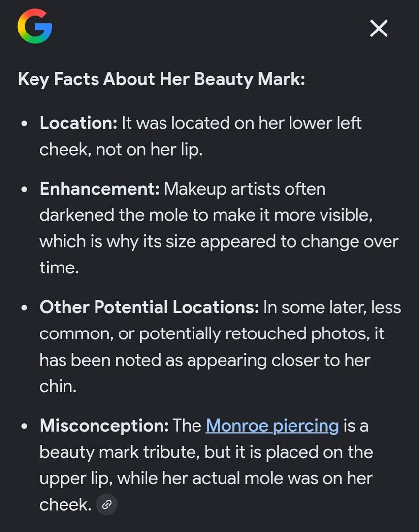This screenshot has height=532, width=419.
Task: Click the bullet dot beside Enhancement
Action: (x=25, y=190)
